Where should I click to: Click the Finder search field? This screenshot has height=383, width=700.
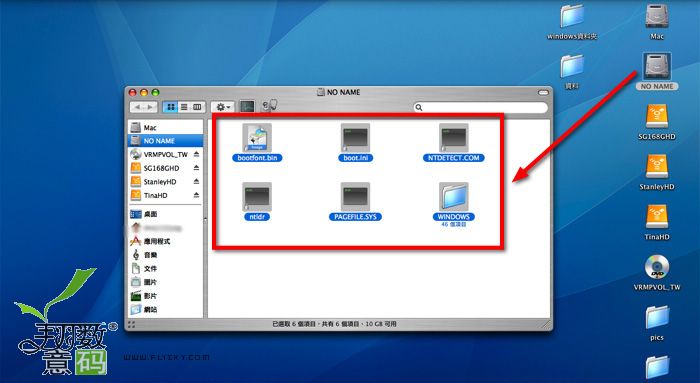480,108
